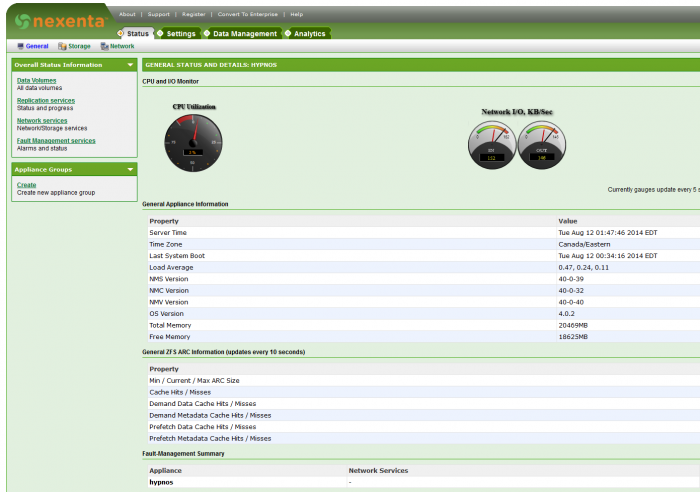
Task: Select hypnos appliance in Fault-Management Summary
Action: click(161, 482)
